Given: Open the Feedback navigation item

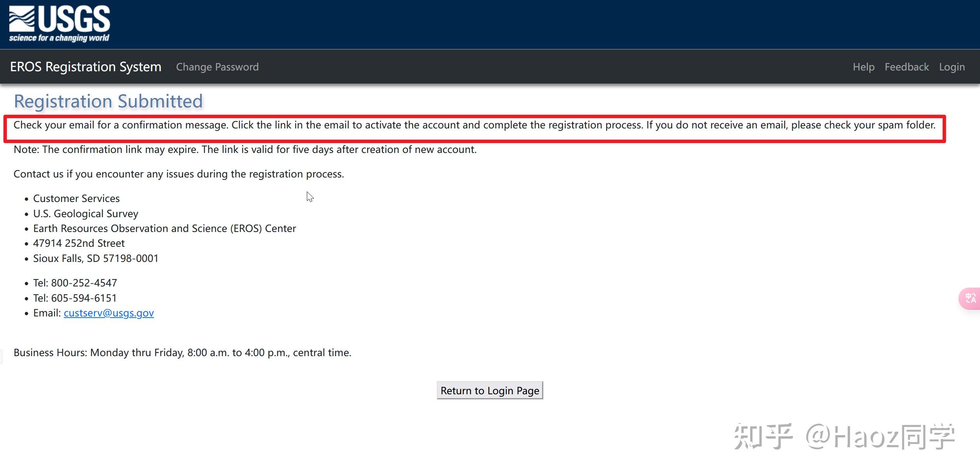Looking at the screenshot, I should coord(906,67).
